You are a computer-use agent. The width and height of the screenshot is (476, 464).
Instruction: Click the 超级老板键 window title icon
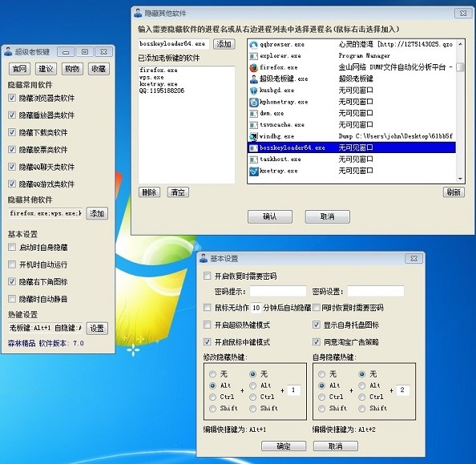click(x=8, y=51)
